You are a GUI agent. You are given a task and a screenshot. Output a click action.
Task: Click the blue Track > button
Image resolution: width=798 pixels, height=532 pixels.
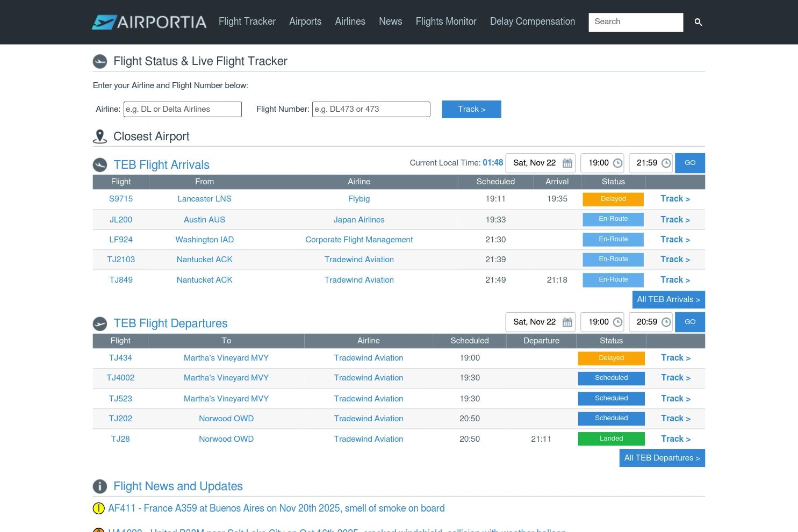pos(472,109)
